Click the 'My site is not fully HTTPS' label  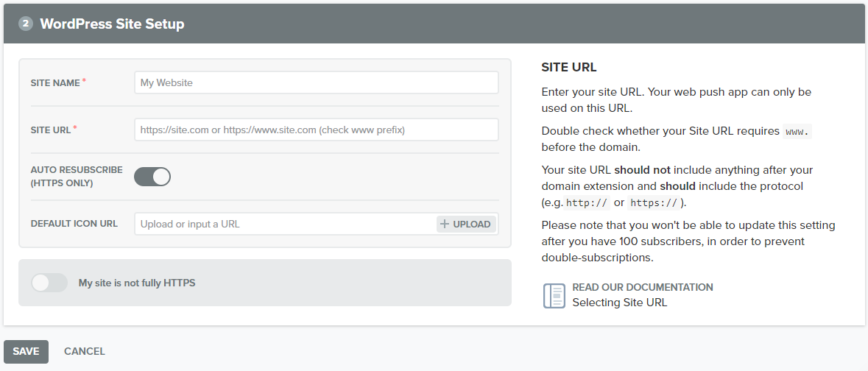tap(137, 283)
